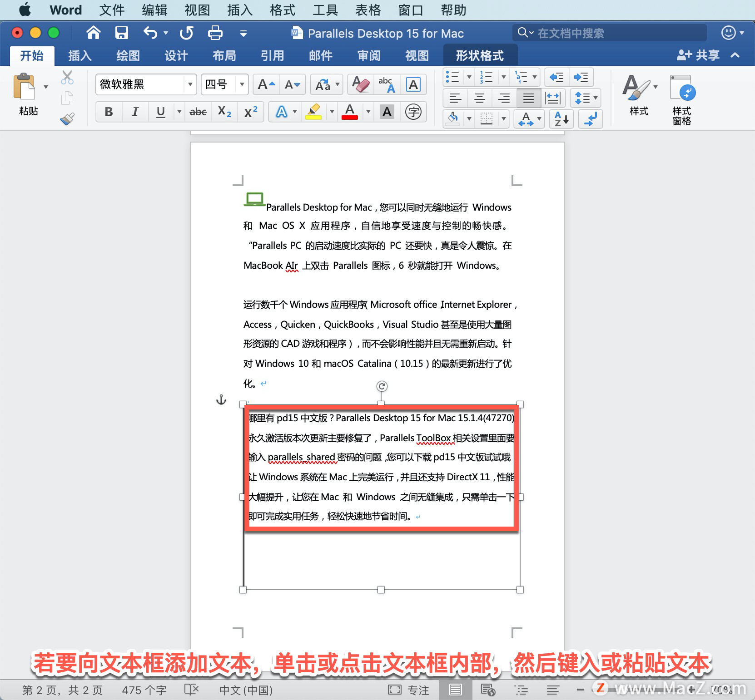This screenshot has width=755, height=700.
Task: Align text left
Action: point(455,98)
